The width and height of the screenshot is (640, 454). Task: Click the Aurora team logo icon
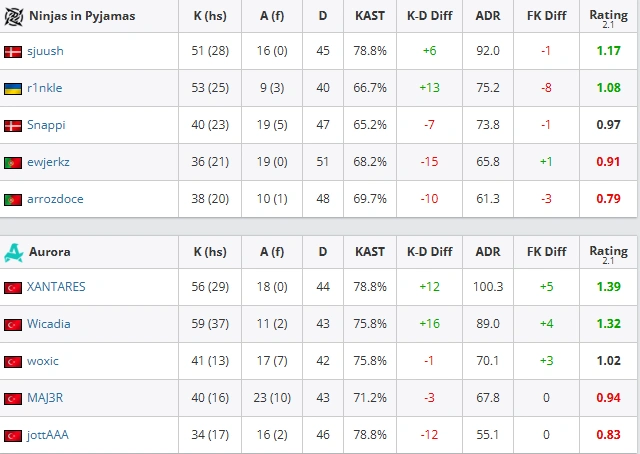[x=13, y=252]
